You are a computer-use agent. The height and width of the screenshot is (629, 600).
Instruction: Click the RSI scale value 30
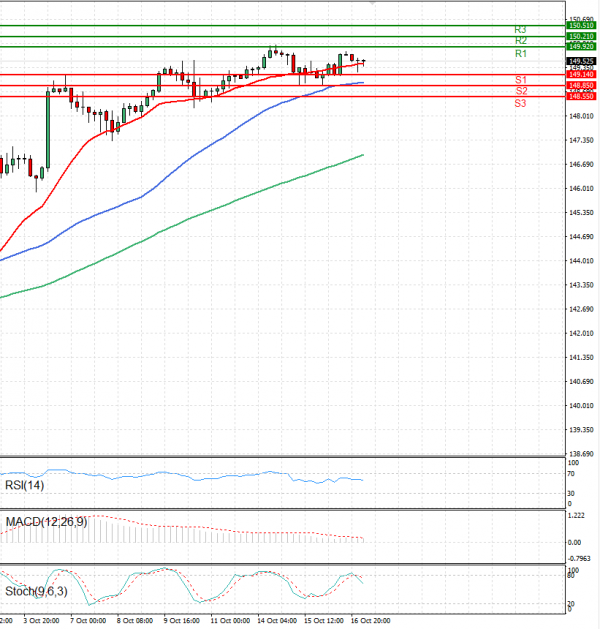pos(571,493)
